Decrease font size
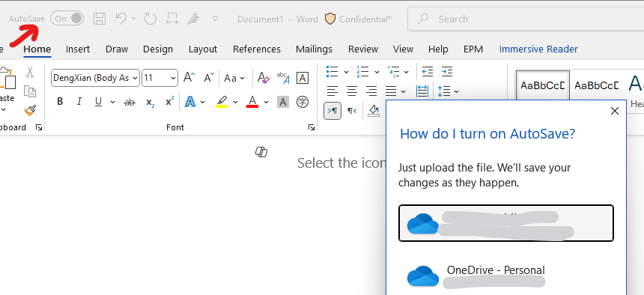 point(210,78)
